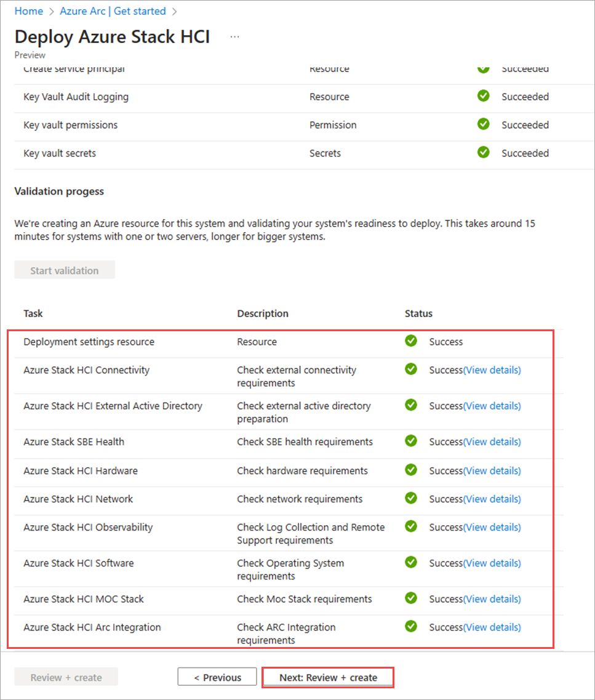
Task: View details for Azure Stack HCI Hardware
Action: coord(492,470)
